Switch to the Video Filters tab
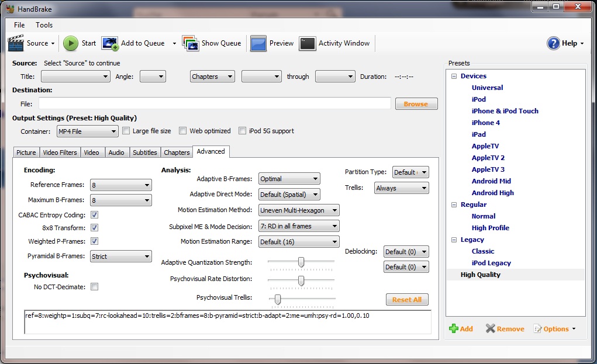597x364 pixels. (x=60, y=152)
